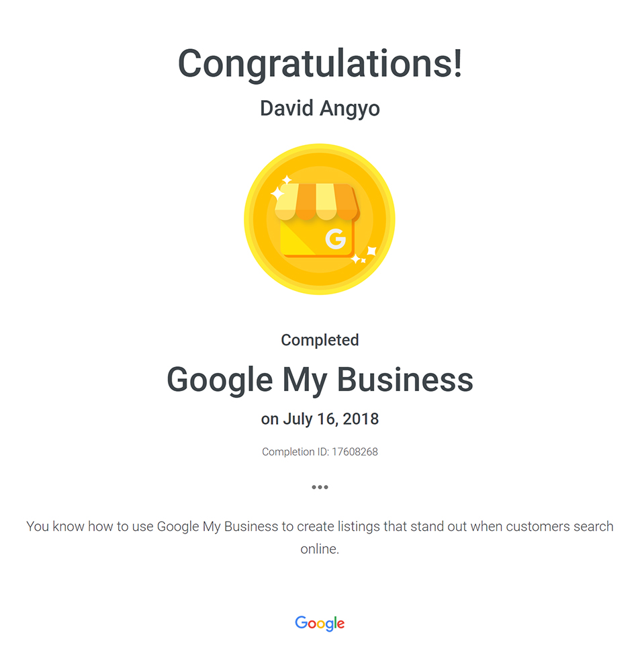This screenshot has width=638, height=672.
Task: Click the sparkle stars top-left of badge
Action: 281,187
